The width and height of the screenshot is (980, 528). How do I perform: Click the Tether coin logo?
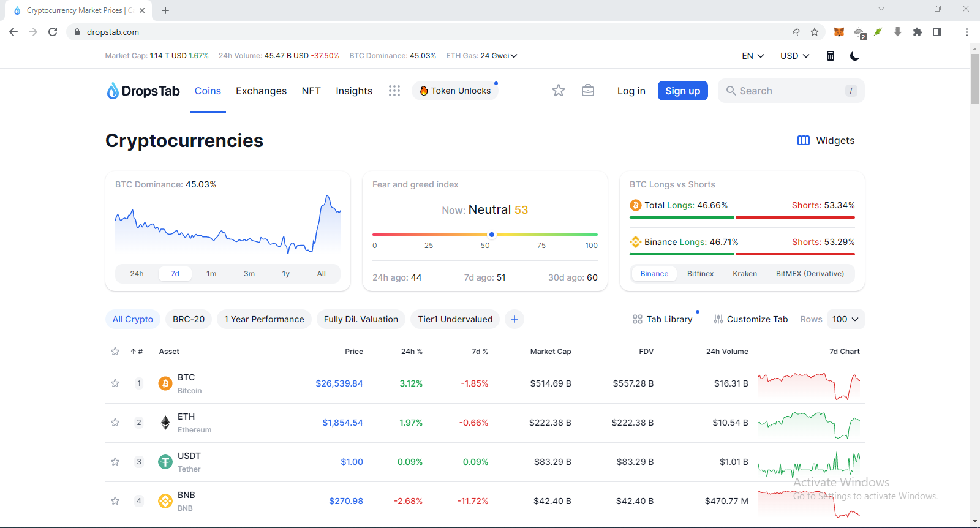(x=165, y=462)
